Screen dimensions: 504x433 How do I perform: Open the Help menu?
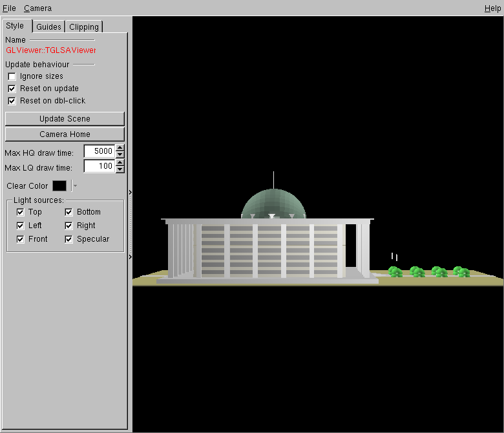(492, 8)
